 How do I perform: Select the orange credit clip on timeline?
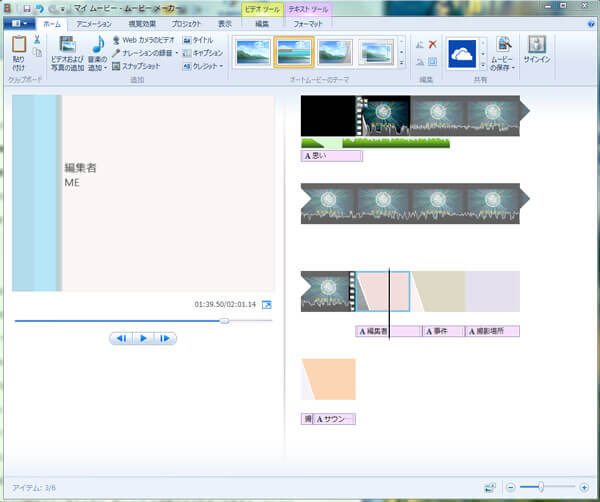click(328, 379)
